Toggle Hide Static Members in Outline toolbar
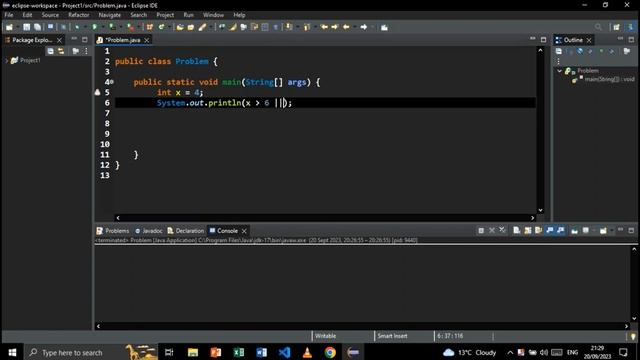640x360 pixels. tap(590, 51)
